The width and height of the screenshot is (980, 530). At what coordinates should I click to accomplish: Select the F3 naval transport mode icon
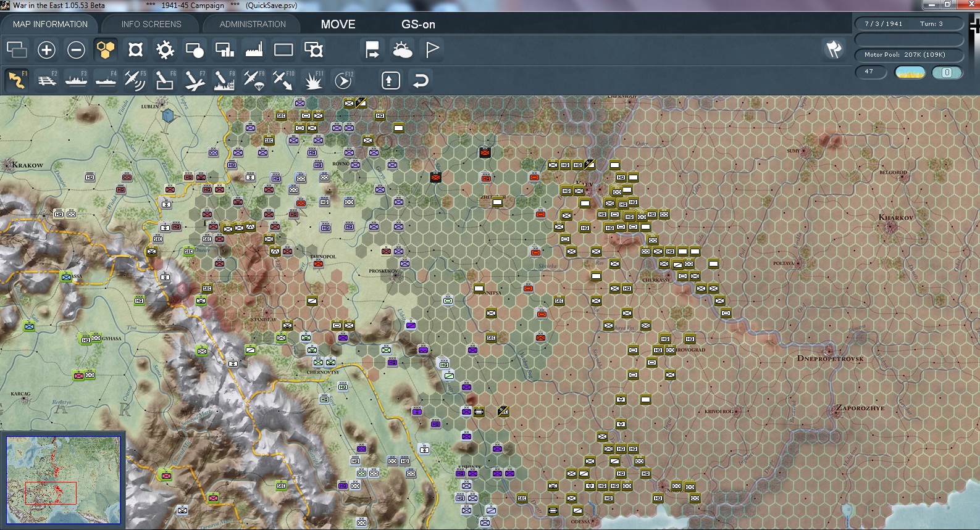coord(76,80)
